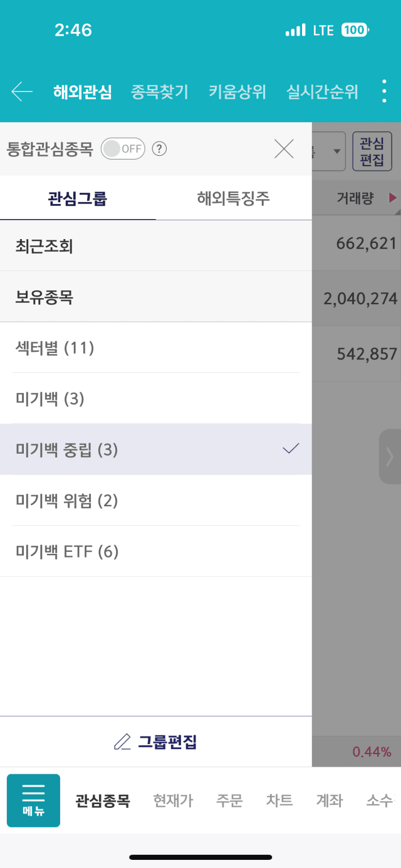Open the three-dot overflow menu

[x=385, y=92]
